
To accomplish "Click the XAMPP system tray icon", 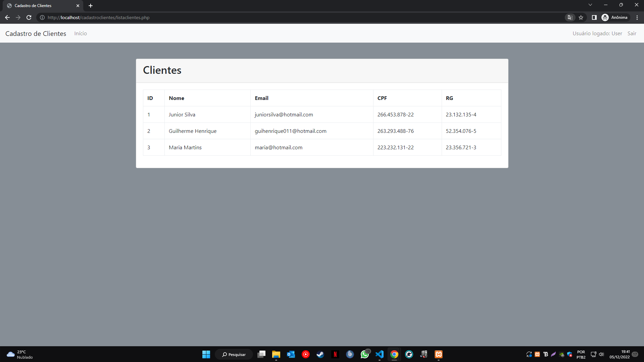I will click(x=537, y=354).
